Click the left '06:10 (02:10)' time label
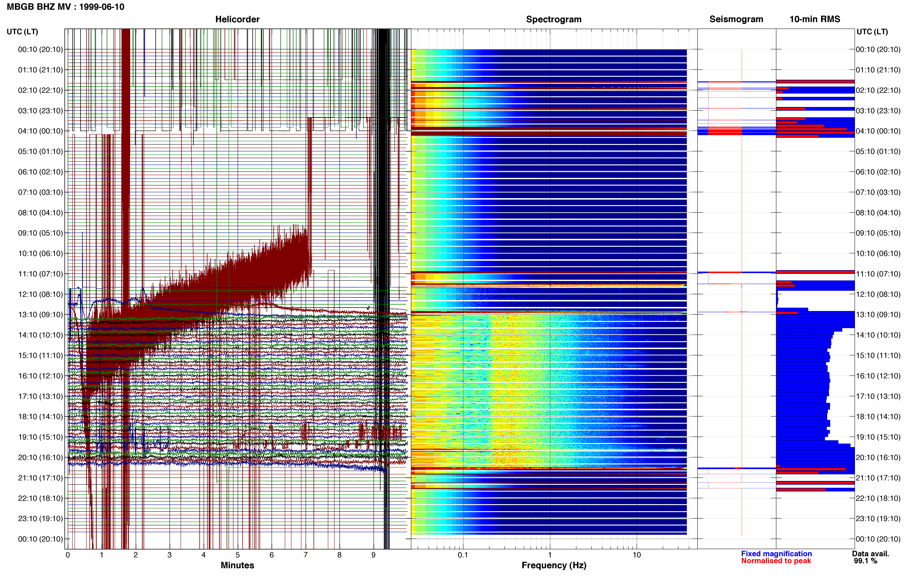This screenshot has width=924, height=578. (41, 172)
